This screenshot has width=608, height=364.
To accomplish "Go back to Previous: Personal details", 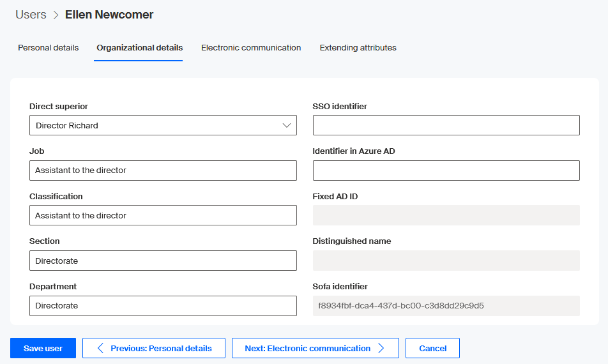I will [154, 348].
